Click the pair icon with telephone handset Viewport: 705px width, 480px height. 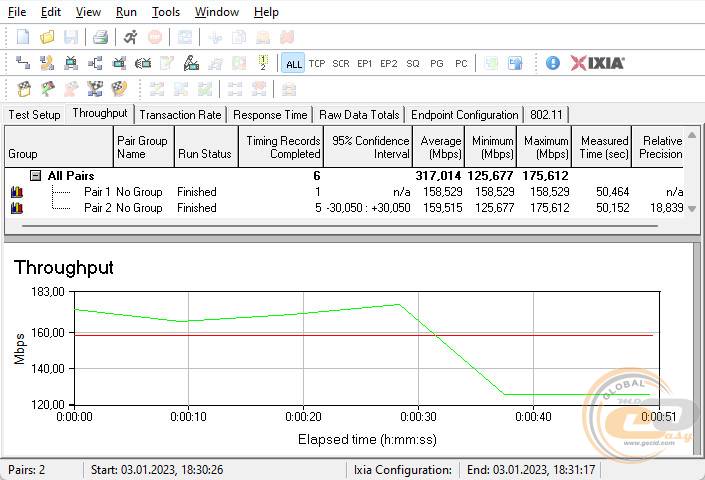[47, 63]
